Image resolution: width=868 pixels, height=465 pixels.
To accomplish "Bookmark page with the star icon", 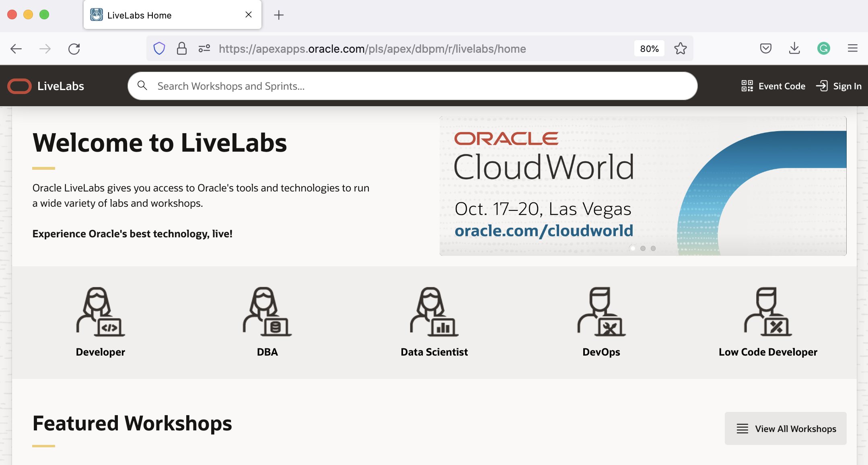I will (680, 49).
